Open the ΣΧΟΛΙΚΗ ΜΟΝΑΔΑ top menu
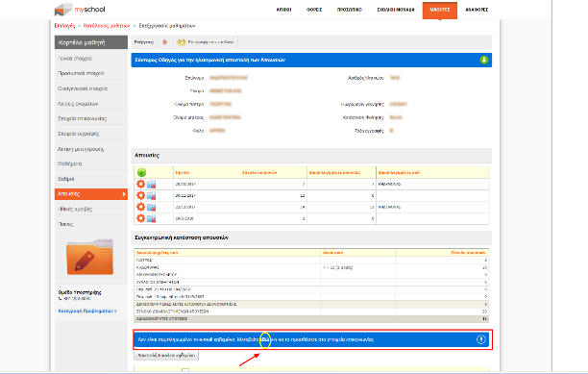Image resolution: width=588 pixels, height=374 pixels. pyautogui.click(x=396, y=10)
